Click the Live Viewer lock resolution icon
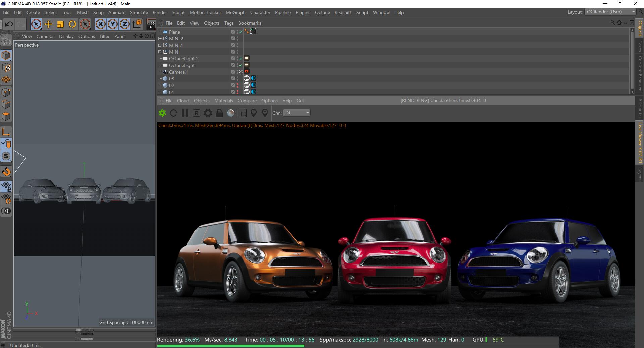The height and width of the screenshot is (348, 644). (219, 113)
